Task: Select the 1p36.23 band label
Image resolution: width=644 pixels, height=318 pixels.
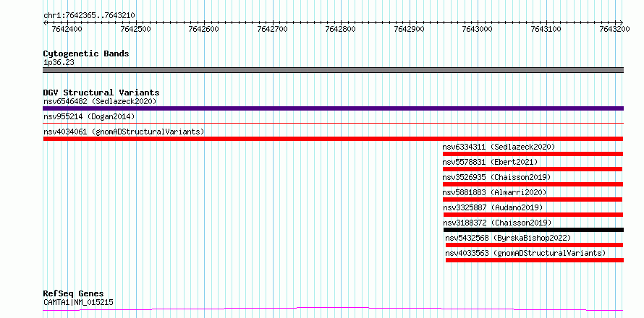Action: (59, 63)
